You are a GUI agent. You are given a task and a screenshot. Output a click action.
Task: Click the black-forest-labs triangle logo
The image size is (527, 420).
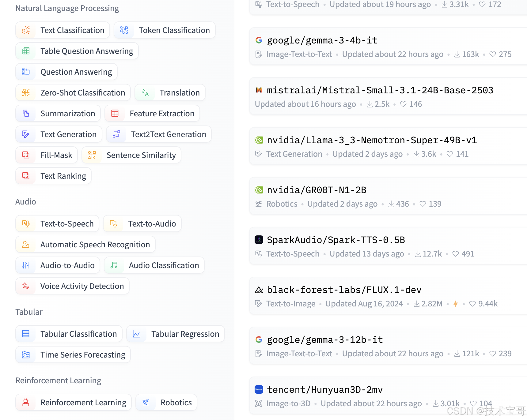(259, 290)
